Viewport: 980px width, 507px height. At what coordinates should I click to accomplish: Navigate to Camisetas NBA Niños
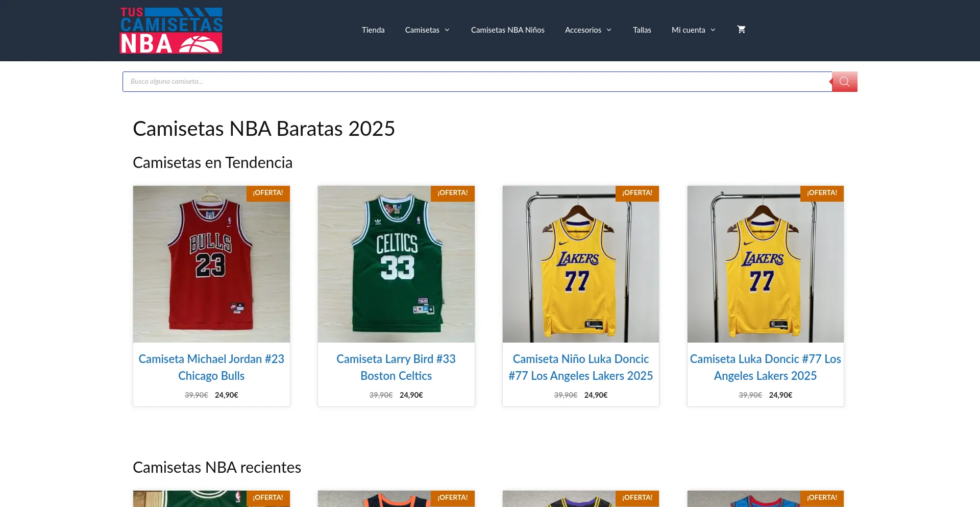coord(507,30)
